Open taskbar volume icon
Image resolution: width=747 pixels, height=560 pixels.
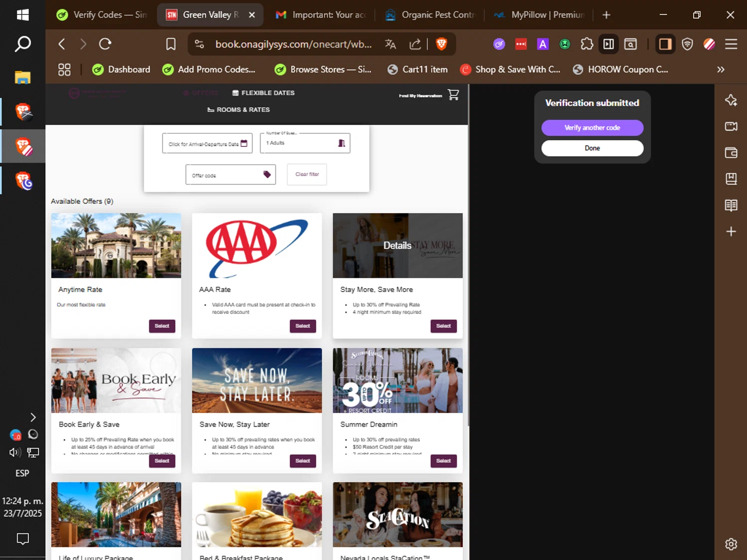pyautogui.click(x=15, y=452)
